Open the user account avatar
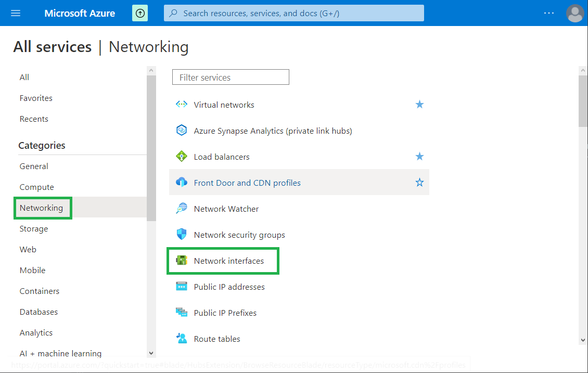The image size is (588, 373). coord(575,13)
